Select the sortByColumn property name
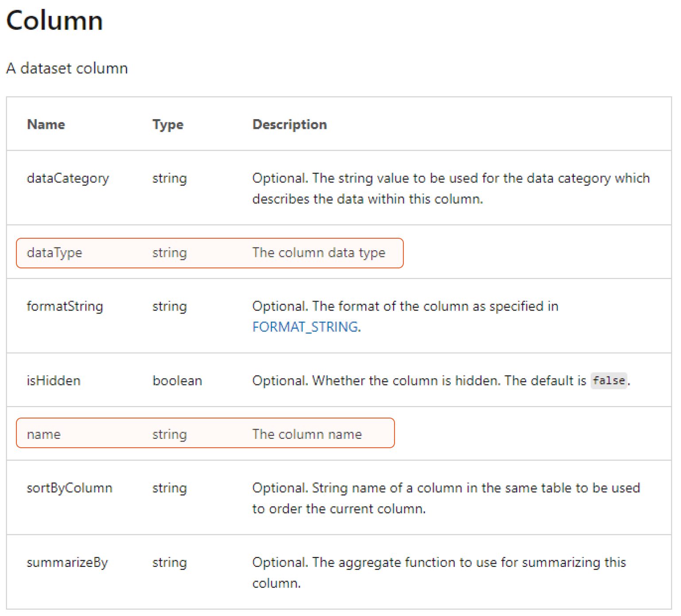Screen dimensions: 681x616 pos(70,488)
